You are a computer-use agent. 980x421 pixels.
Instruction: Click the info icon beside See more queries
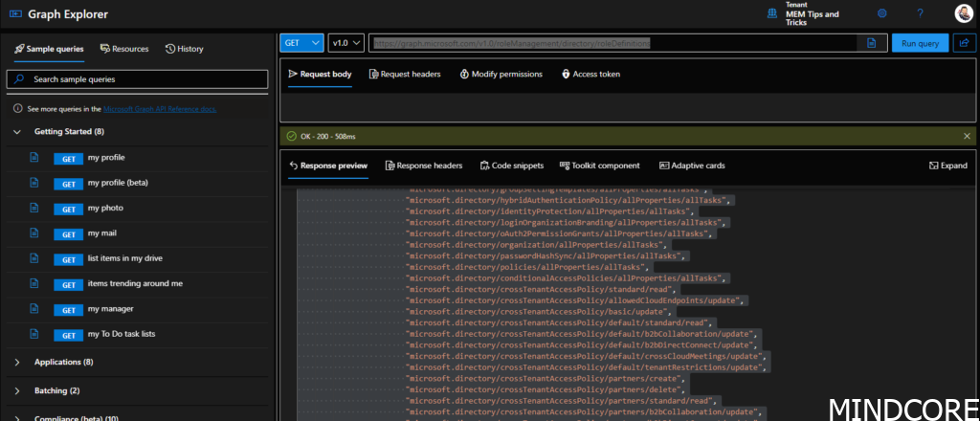click(18, 109)
